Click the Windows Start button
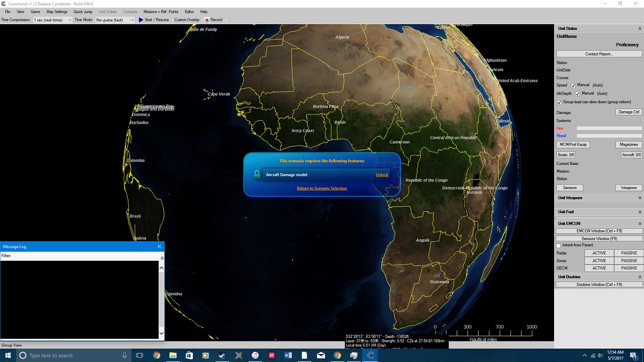 [8, 355]
